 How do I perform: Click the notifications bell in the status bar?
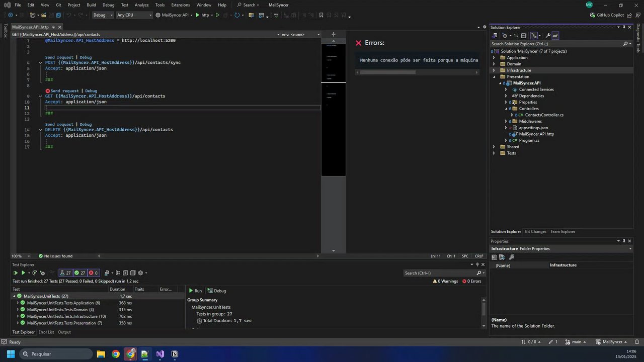[636, 342]
